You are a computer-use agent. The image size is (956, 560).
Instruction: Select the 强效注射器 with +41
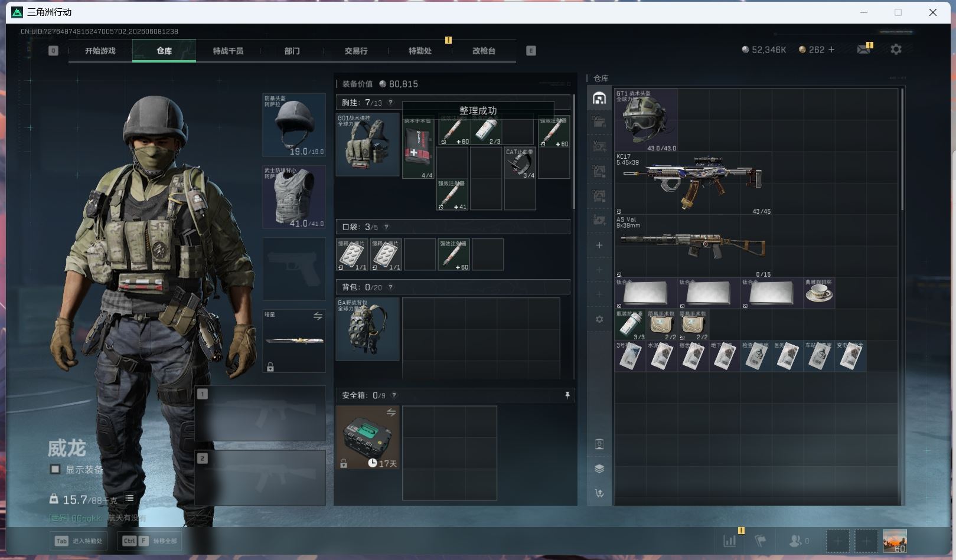[x=452, y=195]
